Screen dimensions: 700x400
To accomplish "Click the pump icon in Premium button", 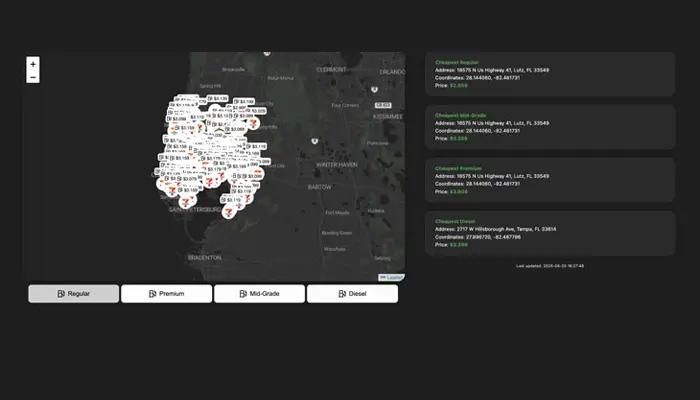I will (x=152, y=294).
